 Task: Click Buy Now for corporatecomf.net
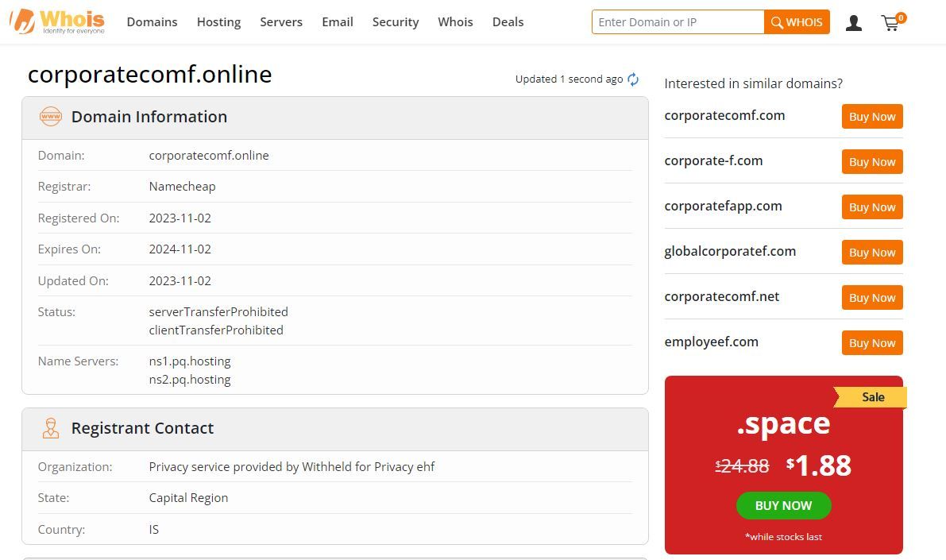[x=871, y=297]
